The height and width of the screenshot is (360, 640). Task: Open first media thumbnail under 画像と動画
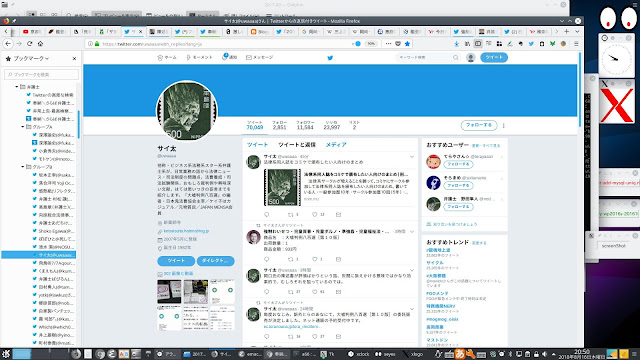[169, 291]
